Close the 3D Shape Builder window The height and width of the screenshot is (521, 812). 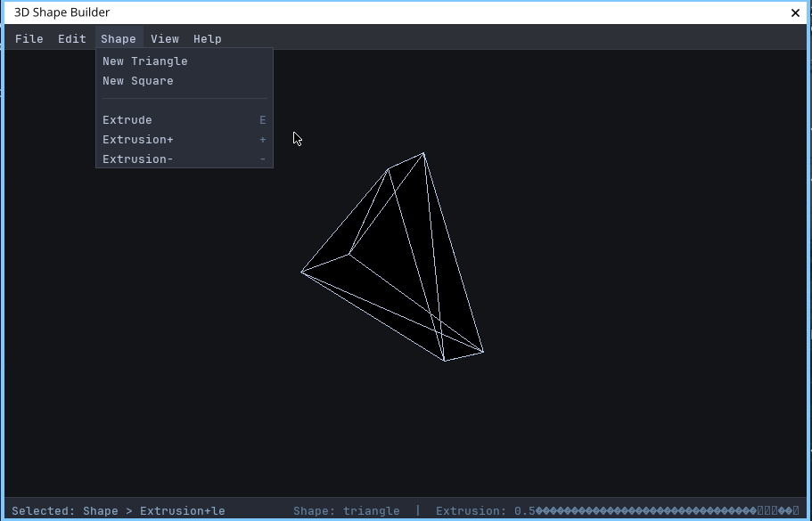pos(795,13)
